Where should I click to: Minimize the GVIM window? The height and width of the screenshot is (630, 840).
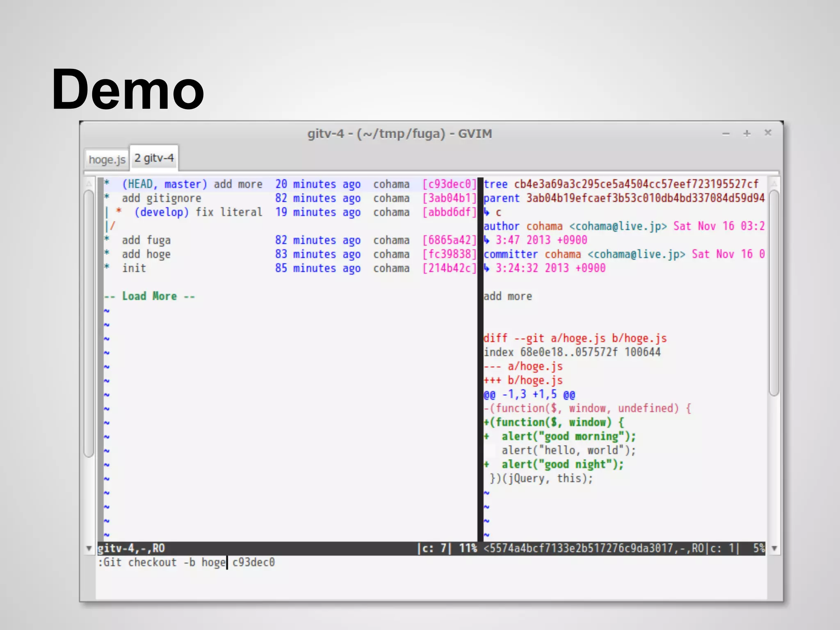pyautogui.click(x=726, y=133)
